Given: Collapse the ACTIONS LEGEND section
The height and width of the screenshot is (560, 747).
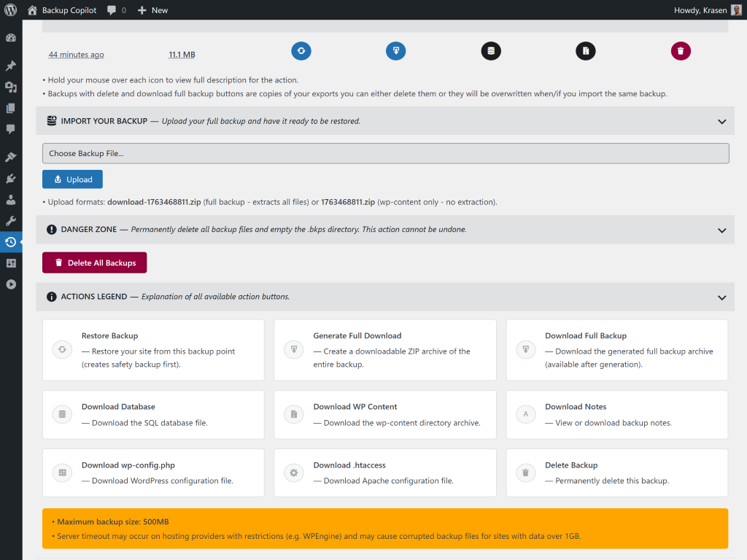Looking at the screenshot, I should (721, 297).
